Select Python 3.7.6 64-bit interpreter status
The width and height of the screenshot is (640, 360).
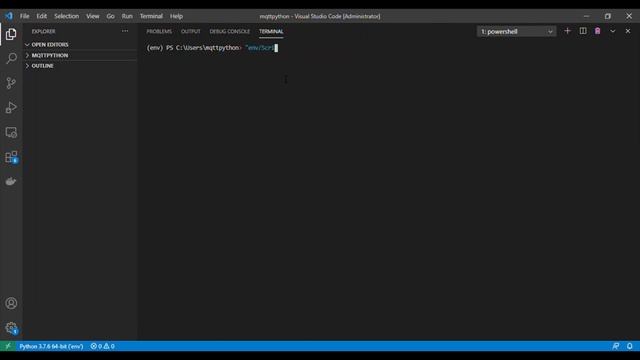[51, 346]
